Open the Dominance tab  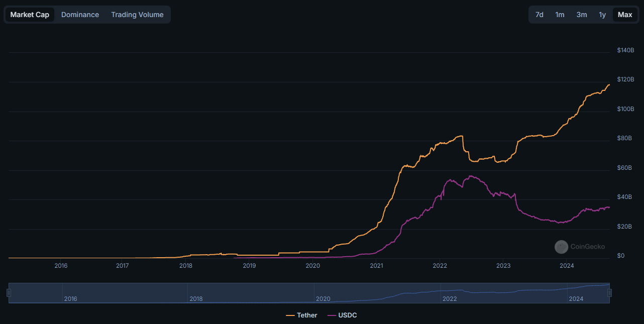coord(80,15)
